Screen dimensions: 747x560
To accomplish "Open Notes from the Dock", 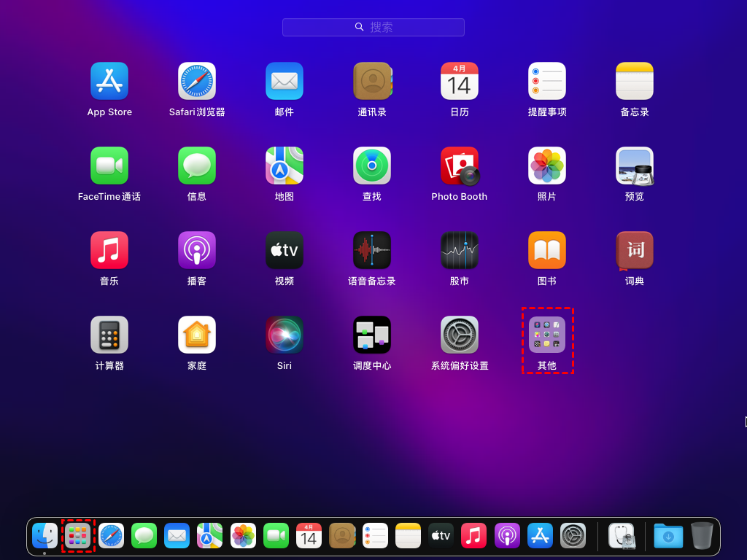I will tap(408, 536).
